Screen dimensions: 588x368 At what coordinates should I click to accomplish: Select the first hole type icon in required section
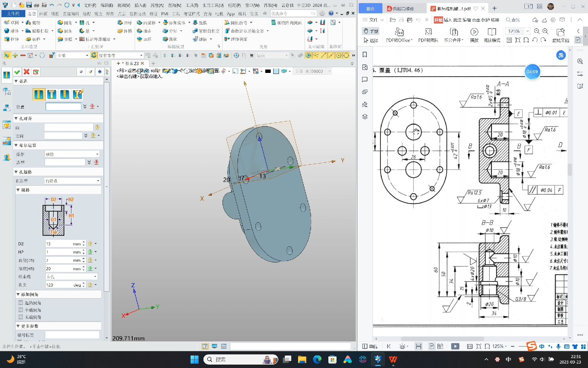[x=39, y=94]
